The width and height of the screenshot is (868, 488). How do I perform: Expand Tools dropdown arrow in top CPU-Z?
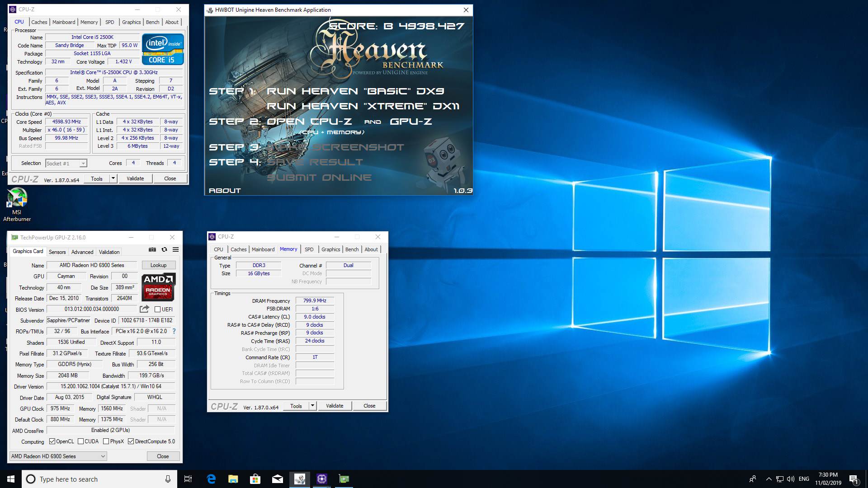coord(113,178)
